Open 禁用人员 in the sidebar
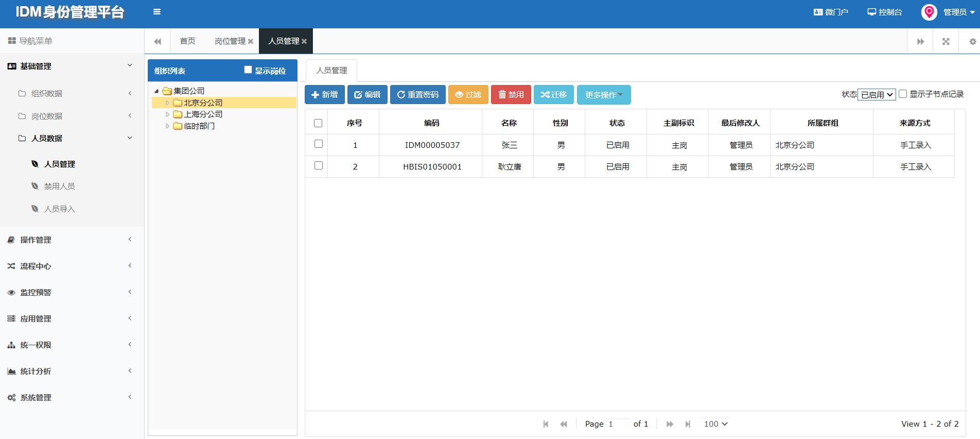 point(60,186)
